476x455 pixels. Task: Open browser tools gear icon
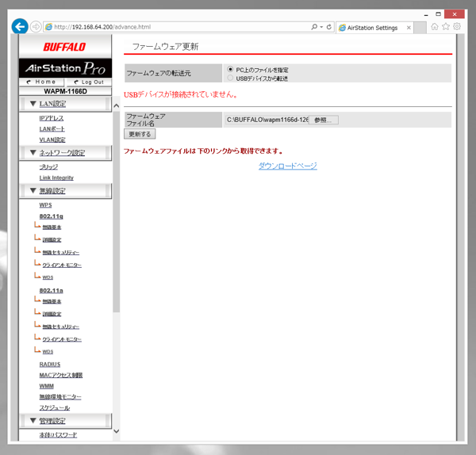click(457, 26)
